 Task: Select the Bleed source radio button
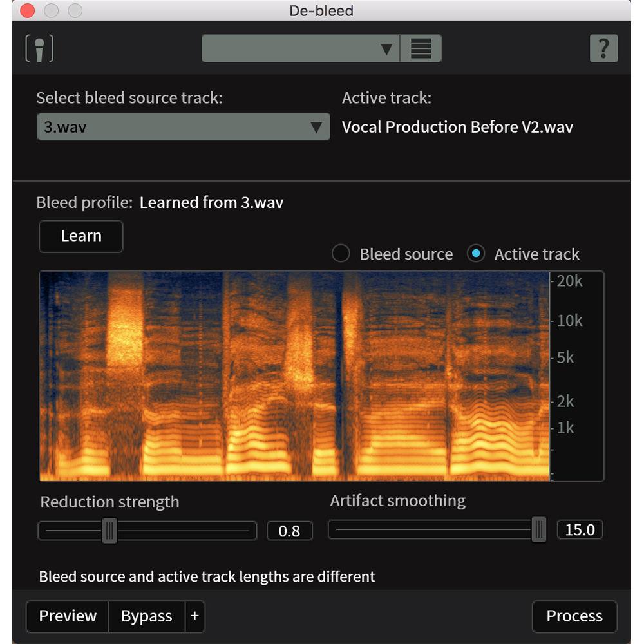tap(341, 253)
